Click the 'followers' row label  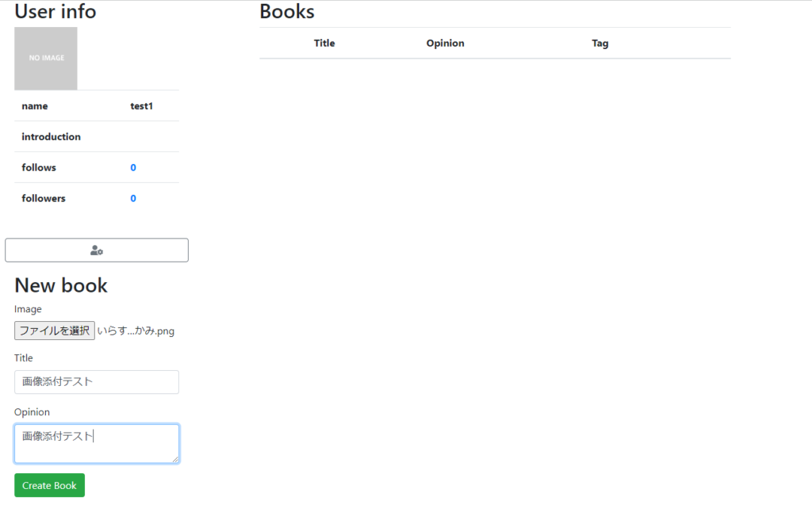[x=44, y=199]
